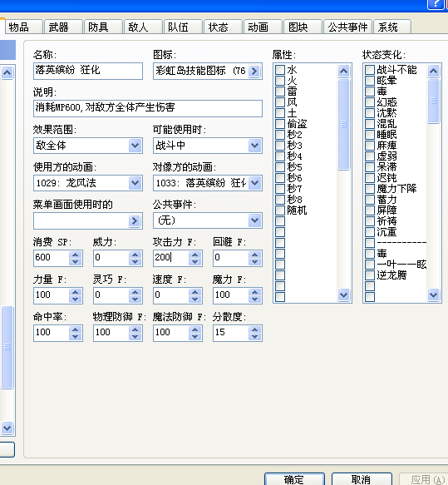The height and width of the screenshot is (485, 448).
Task: Open the 动画 tab
Action: (x=263, y=27)
